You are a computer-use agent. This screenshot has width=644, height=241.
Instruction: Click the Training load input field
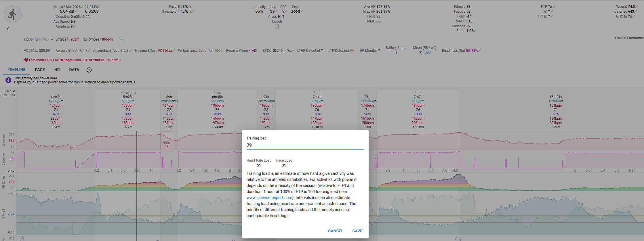point(305,145)
